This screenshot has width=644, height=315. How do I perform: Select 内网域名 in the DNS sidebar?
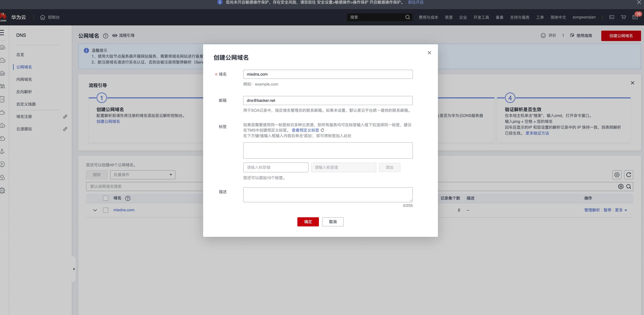(x=24, y=79)
